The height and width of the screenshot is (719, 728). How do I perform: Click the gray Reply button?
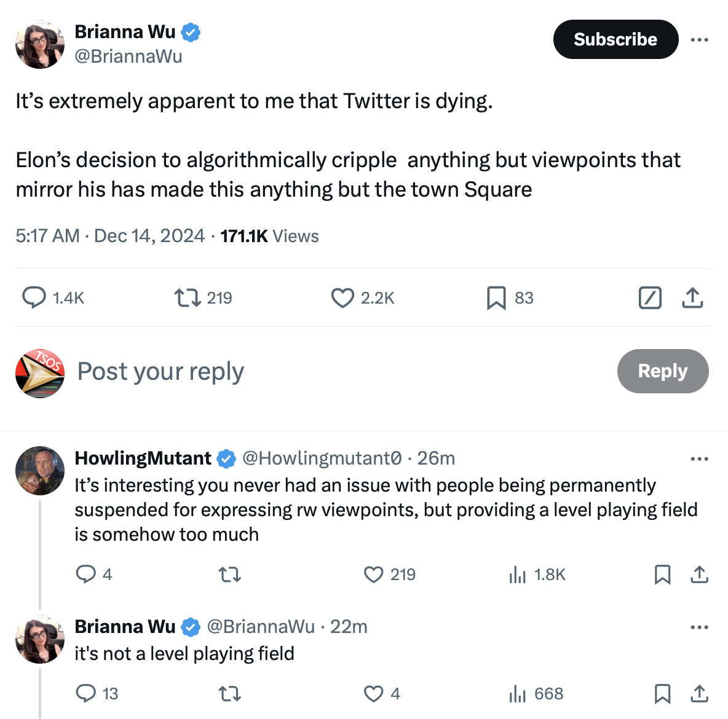tap(662, 371)
